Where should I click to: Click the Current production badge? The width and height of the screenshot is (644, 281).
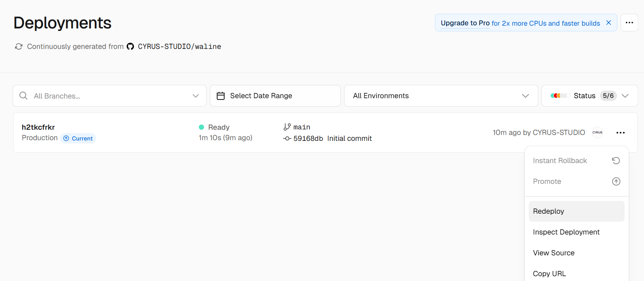point(78,138)
